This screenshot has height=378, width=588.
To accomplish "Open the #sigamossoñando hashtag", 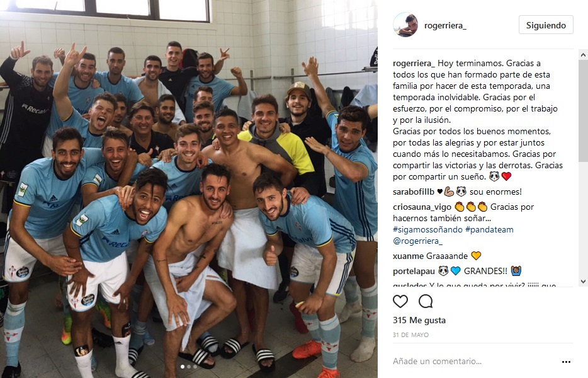I will pyautogui.click(x=427, y=229).
